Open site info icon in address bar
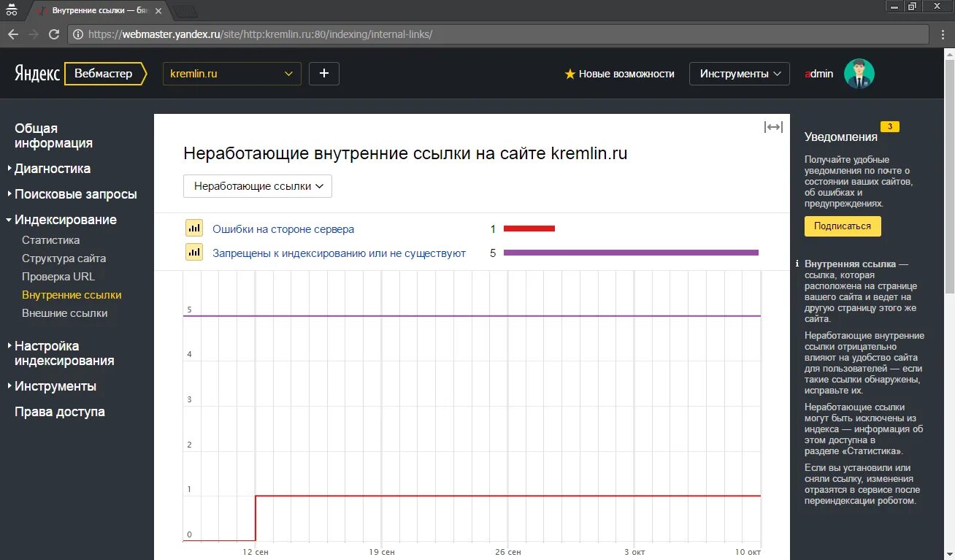The image size is (955, 560). pos(77,34)
